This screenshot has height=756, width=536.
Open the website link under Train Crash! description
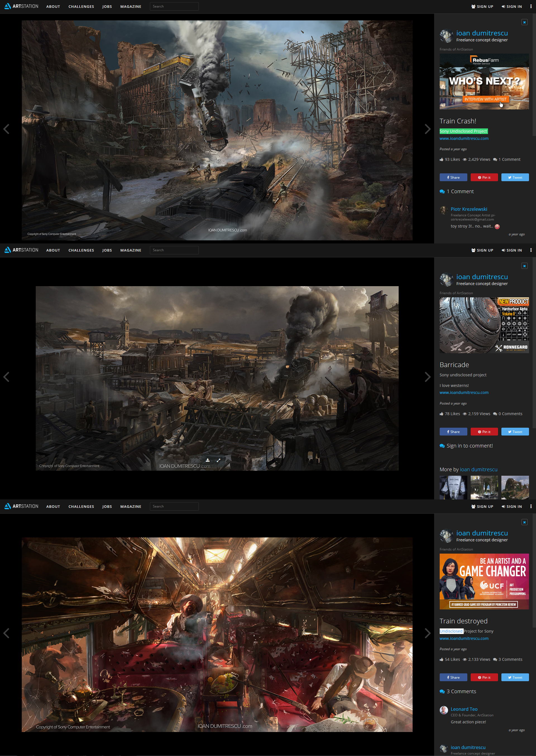pos(464,138)
